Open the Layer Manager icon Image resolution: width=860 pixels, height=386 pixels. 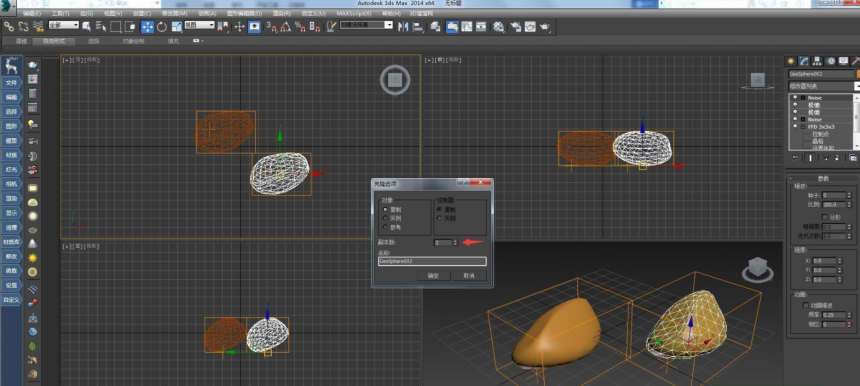click(435, 26)
